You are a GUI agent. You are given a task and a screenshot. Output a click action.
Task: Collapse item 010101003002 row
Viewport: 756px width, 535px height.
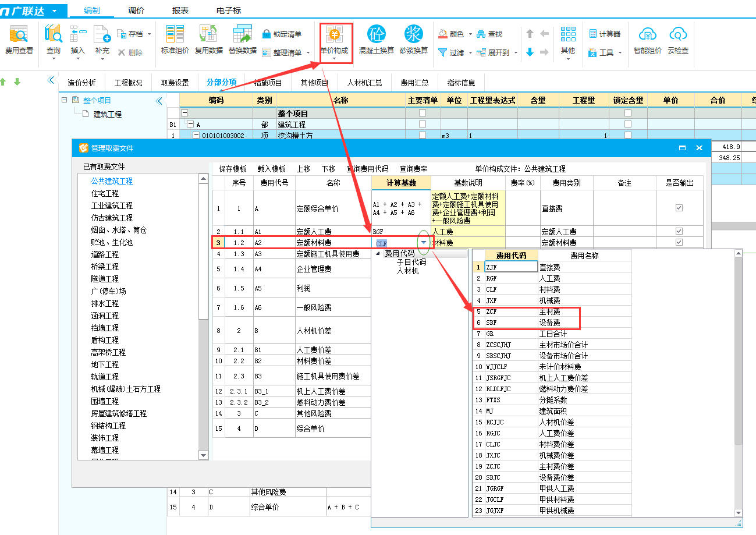[x=196, y=136]
